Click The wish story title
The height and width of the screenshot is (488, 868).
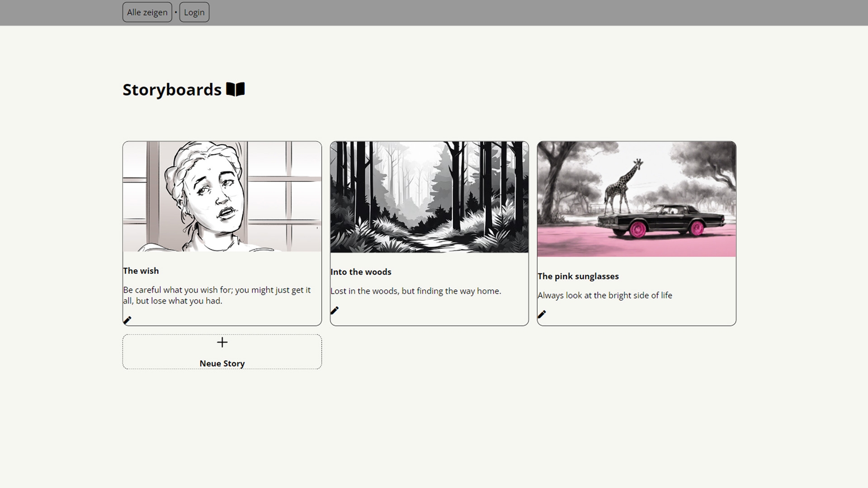pos(141,271)
